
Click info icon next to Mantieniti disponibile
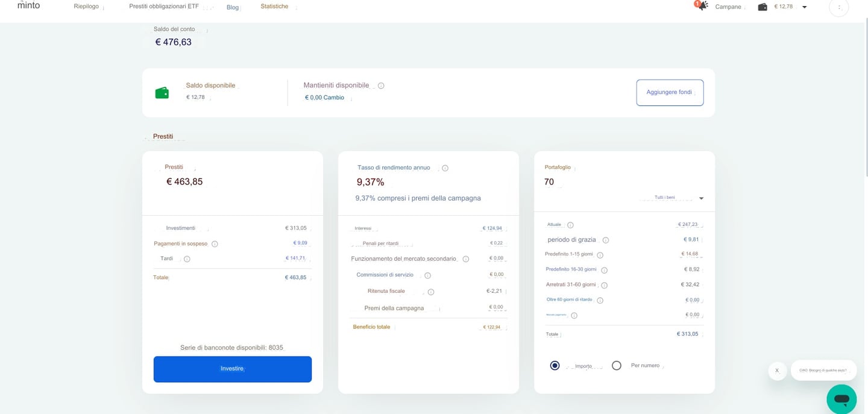pos(381,86)
